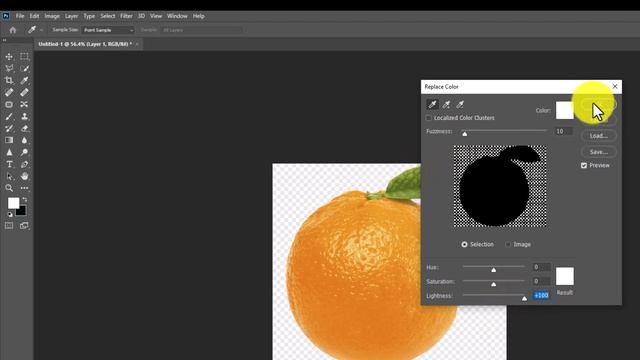Select the Zoom magnifier tool
The width and height of the screenshot is (640, 360).
point(9,188)
